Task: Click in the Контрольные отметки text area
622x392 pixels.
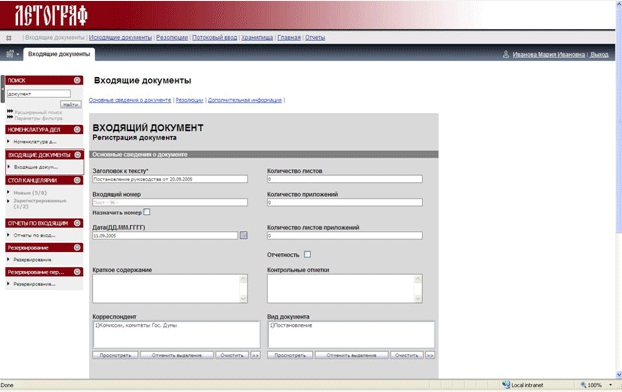Action: [345, 288]
